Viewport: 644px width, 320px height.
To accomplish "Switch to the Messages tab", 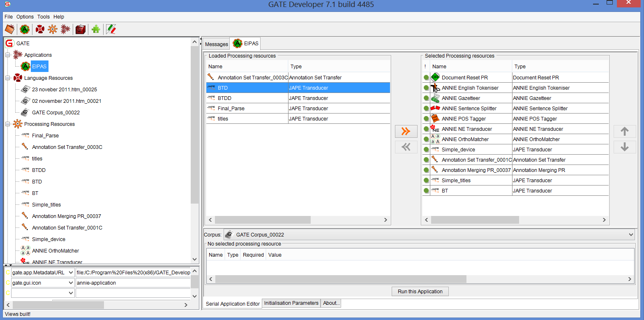I will (x=216, y=44).
